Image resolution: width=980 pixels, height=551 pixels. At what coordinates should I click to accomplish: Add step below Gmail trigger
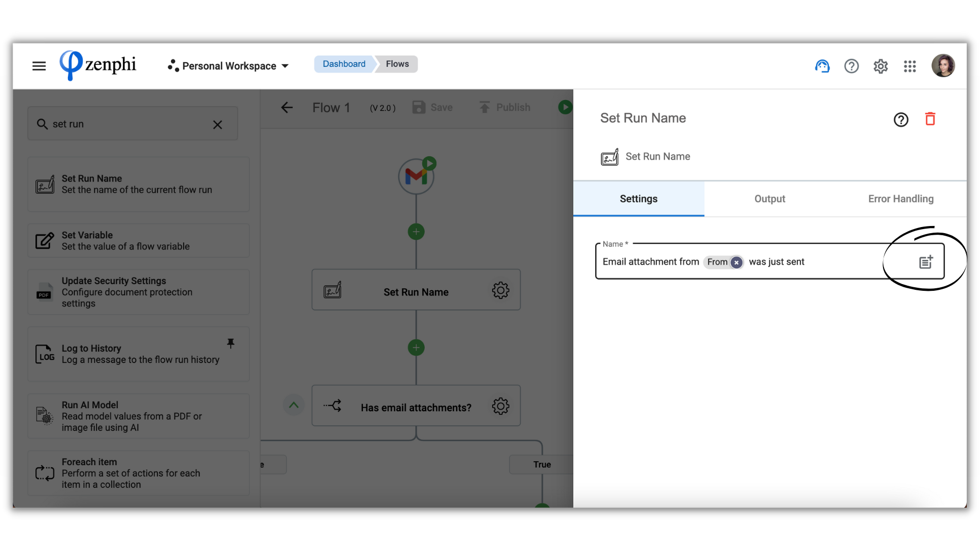pyautogui.click(x=416, y=232)
